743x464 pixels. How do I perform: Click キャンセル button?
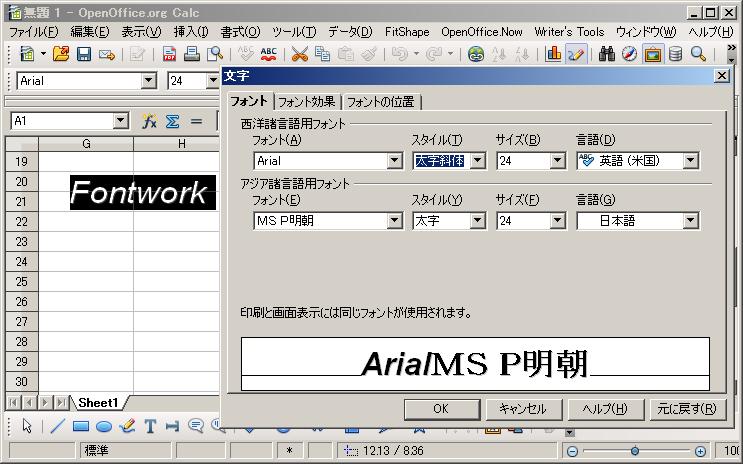click(523, 409)
